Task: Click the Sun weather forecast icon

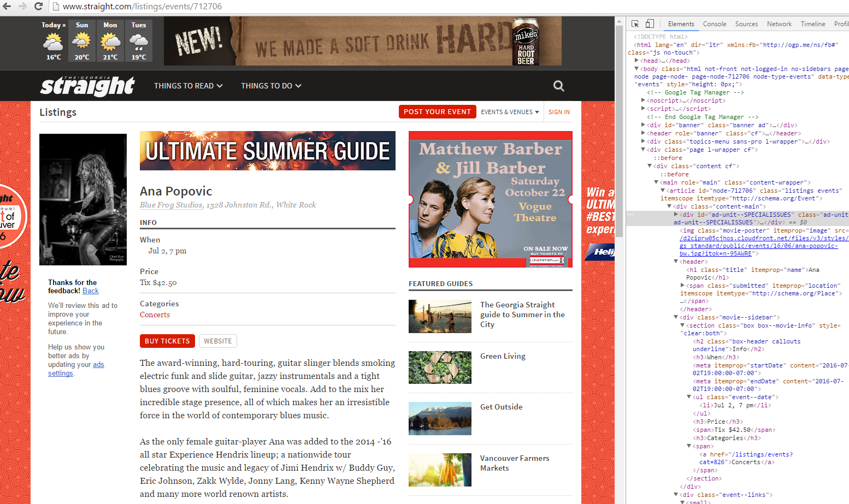Action: (x=82, y=41)
